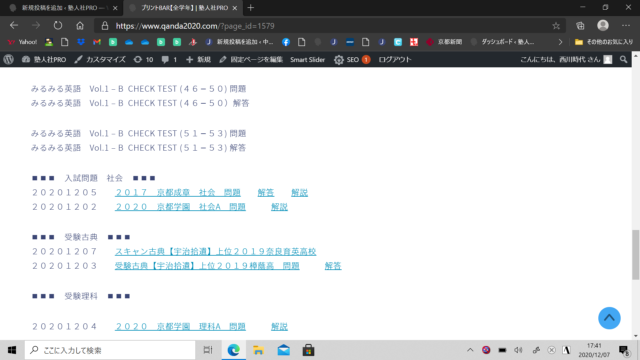Viewport: 640px width, 360px height.
Task: Expand the bookmarks bar overflow chevron
Action: coord(560,42)
